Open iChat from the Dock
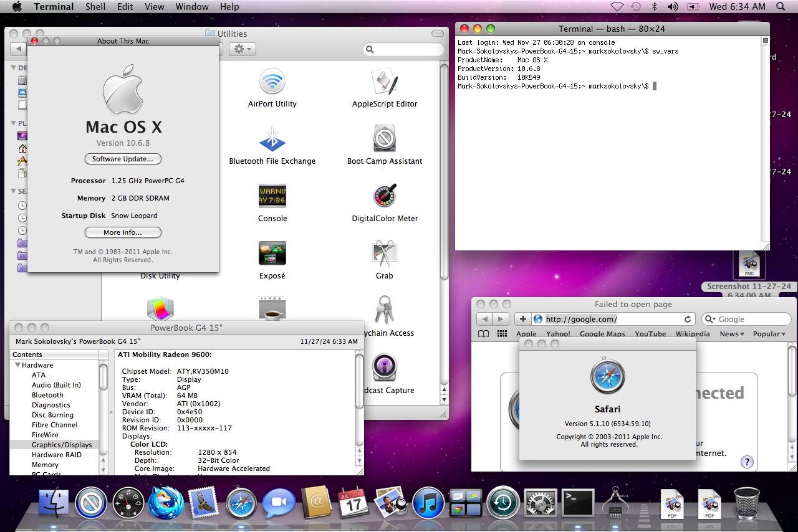The width and height of the screenshot is (798, 532). point(279,503)
